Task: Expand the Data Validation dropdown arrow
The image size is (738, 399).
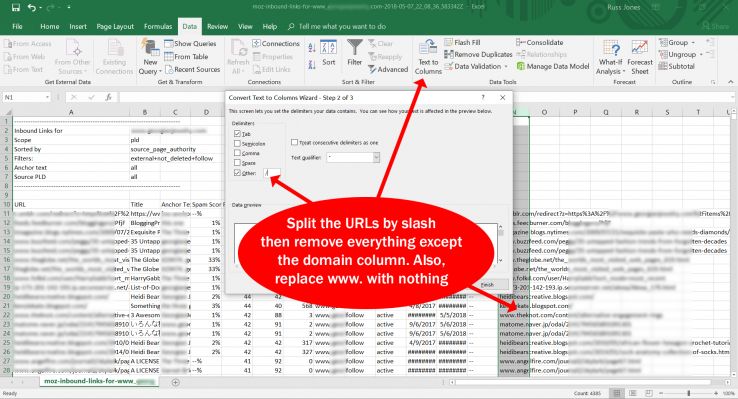Action: pyautogui.click(x=506, y=66)
